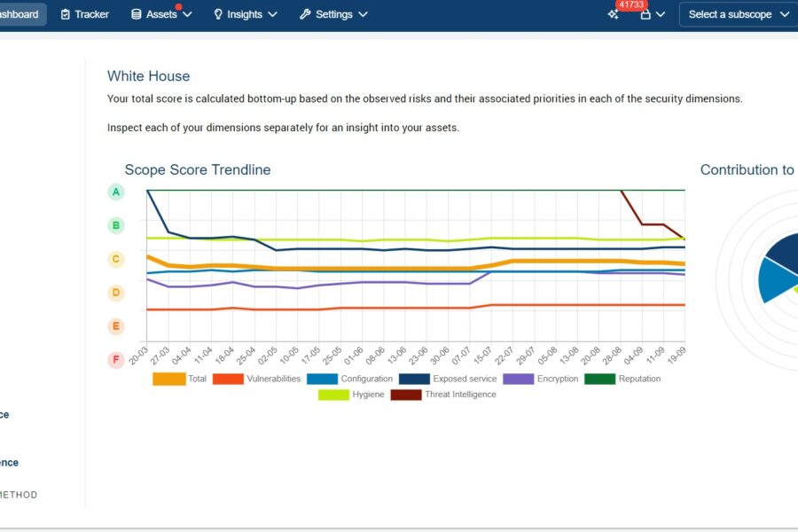798x532 pixels.
Task: Click the orange Total legend swatch
Action: coord(169,379)
